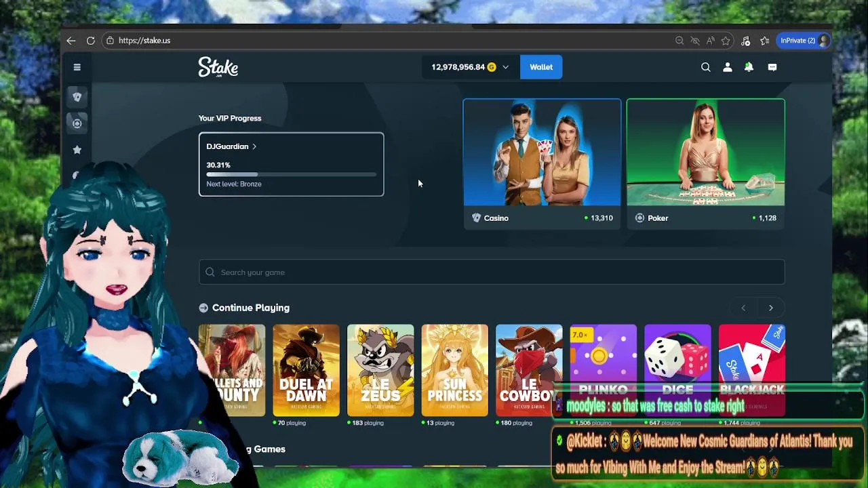
Task: Expand the balance currency dropdown
Action: pos(505,67)
